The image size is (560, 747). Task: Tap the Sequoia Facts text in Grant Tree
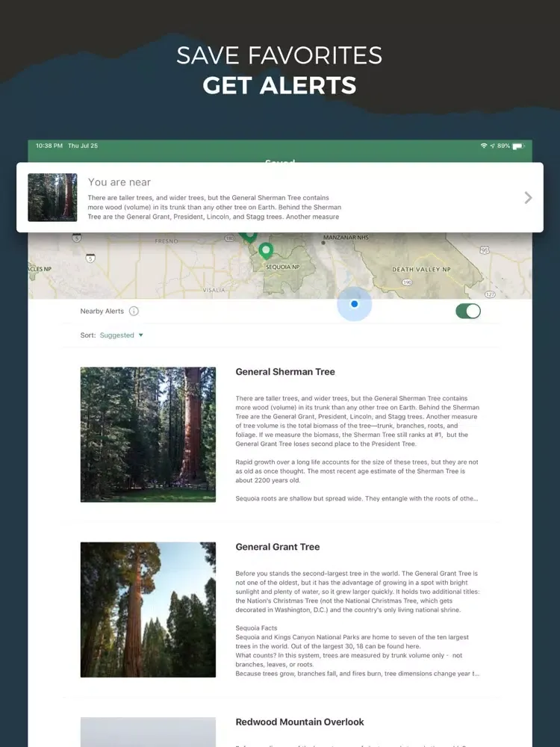coord(256,628)
